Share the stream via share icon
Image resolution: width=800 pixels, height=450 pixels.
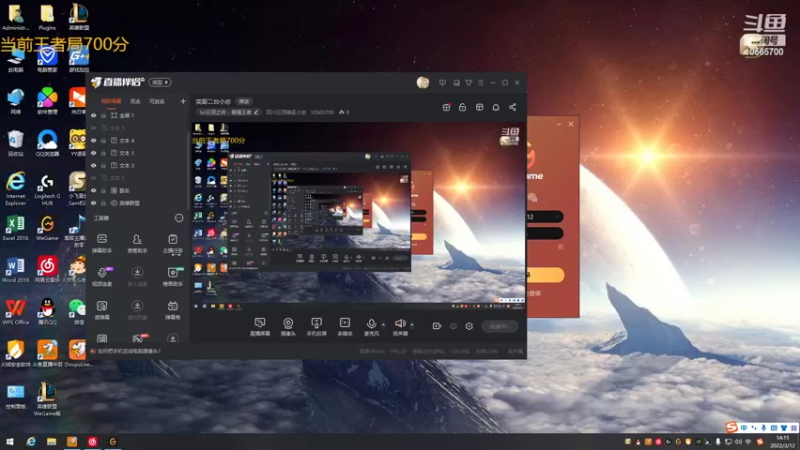pos(512,107)
